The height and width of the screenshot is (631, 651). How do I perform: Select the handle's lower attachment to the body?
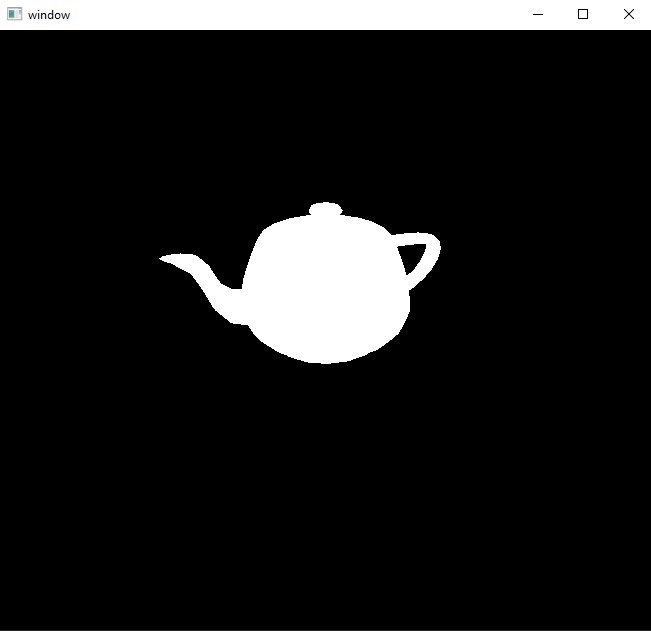411,284
